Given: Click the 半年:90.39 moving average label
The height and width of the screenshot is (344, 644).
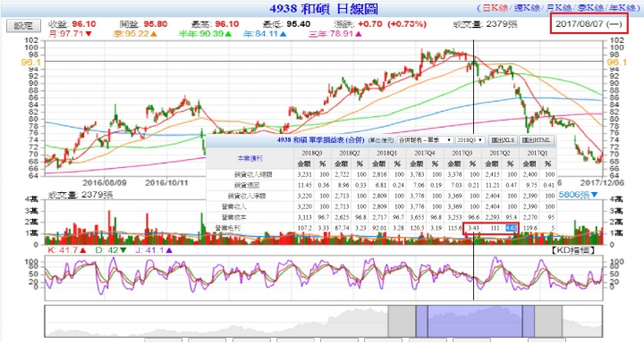Looking at the screenshot, I should pyautogui.click(x=206, y=33).
